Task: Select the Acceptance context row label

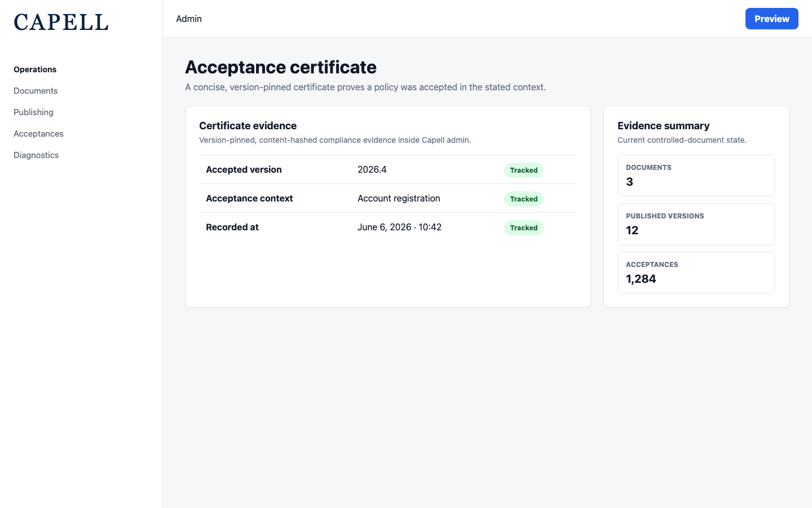Action: click(x=249, y=198)
